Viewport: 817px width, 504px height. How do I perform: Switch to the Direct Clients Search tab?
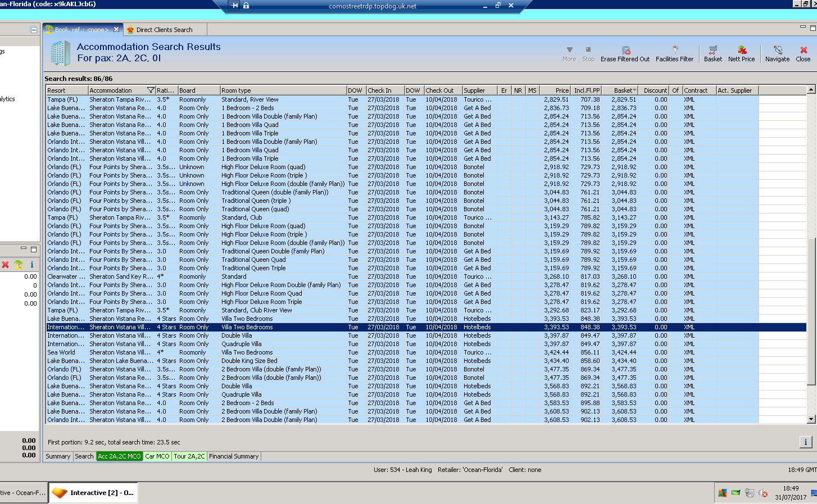click(x=164, y=30)
